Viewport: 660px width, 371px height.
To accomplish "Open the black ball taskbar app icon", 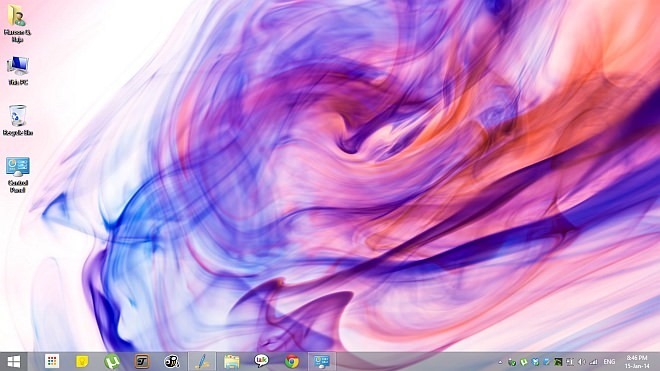I will pyautogui.click(x=172, y=361).
